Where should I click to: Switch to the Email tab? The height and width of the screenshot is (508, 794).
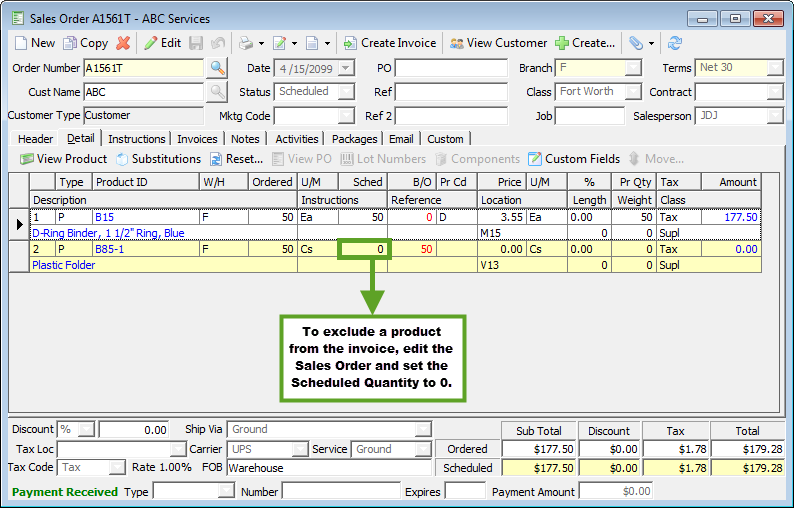tap(401, 139)
